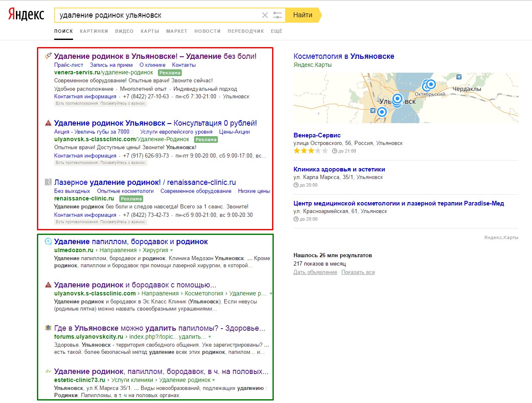Open the Опытные косметологи sitelink
This screenshot has height=403, width=532.
point(126,191)
